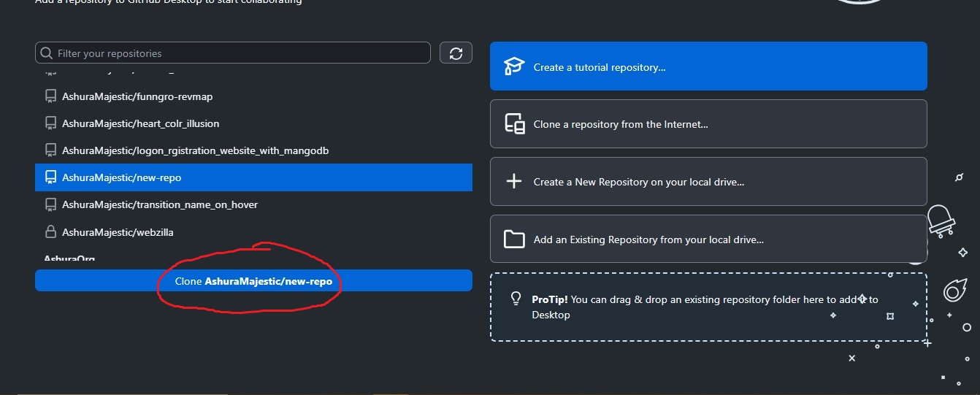Select highlighted AshuraMajestic/new-repo row

click(x=253, y=177)
